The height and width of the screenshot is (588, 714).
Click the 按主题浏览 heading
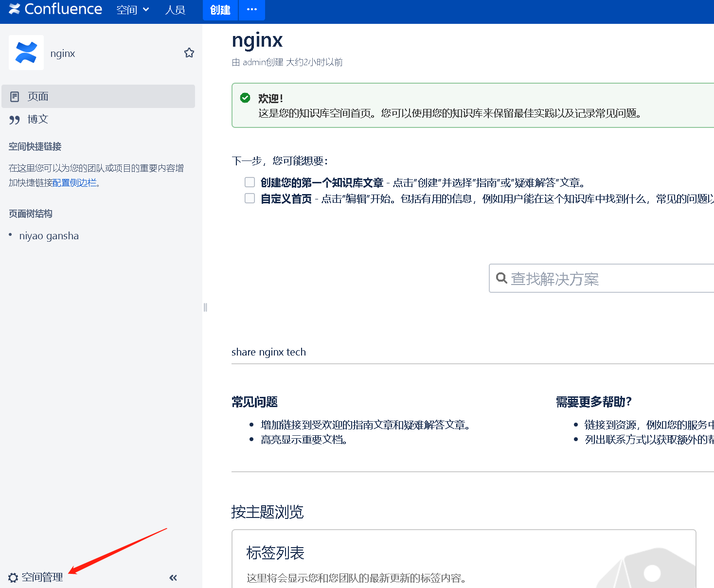(x=268, y=512)
